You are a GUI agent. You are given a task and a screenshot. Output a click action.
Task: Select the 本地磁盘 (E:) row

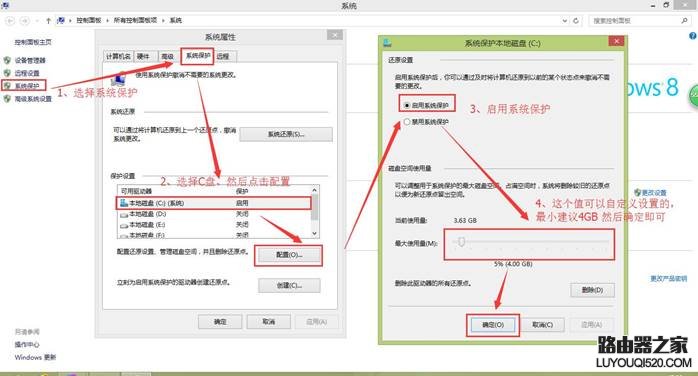[x=214, y=225]
